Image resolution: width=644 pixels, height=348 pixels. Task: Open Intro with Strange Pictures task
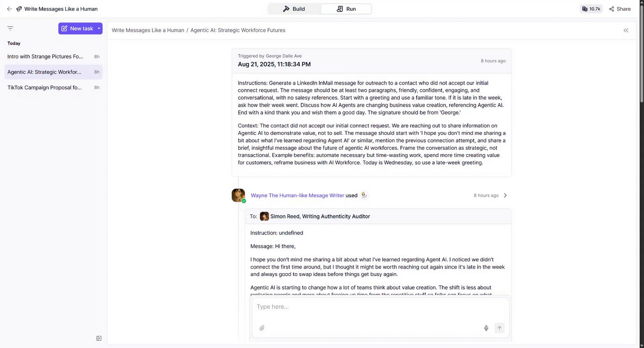pos(45,57)
